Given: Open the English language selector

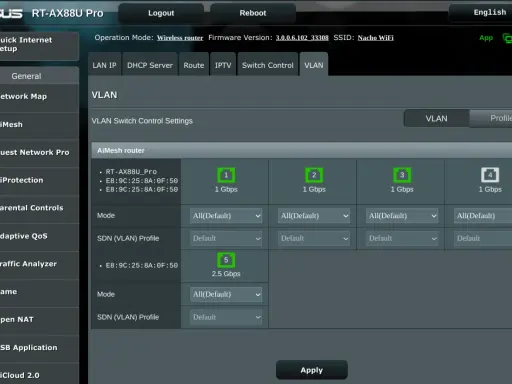Looking at the screenshot, I should click(x=481, y=13).
